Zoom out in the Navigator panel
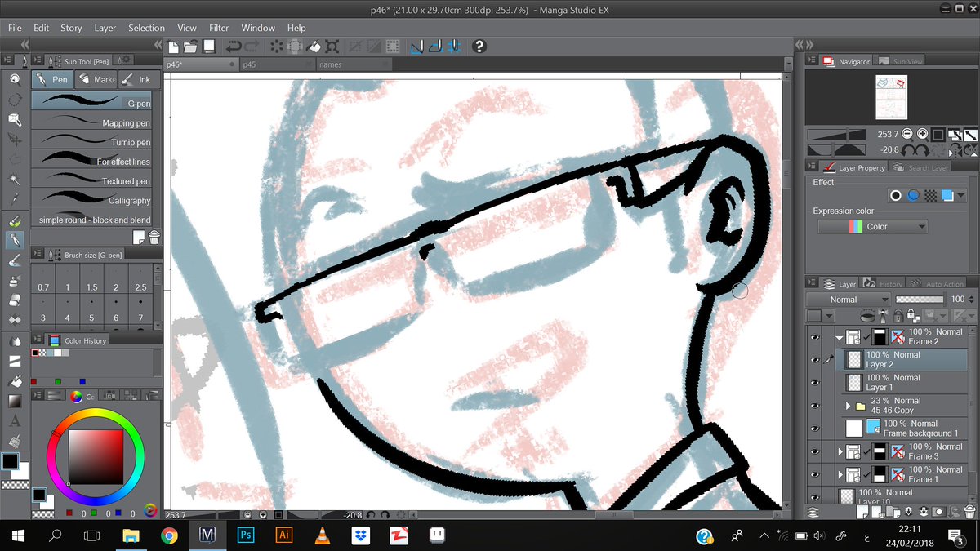 click(x=906, y=134)
